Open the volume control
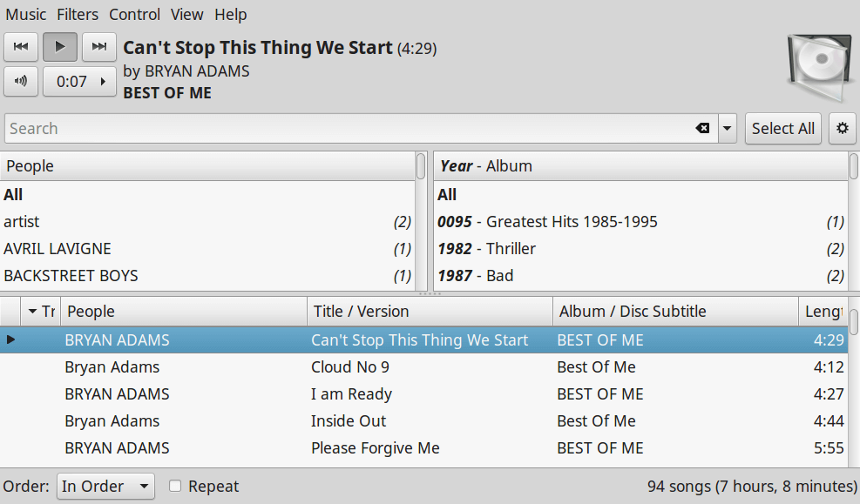The height and width of the screenshot is (504, 860). pos(21,81)
